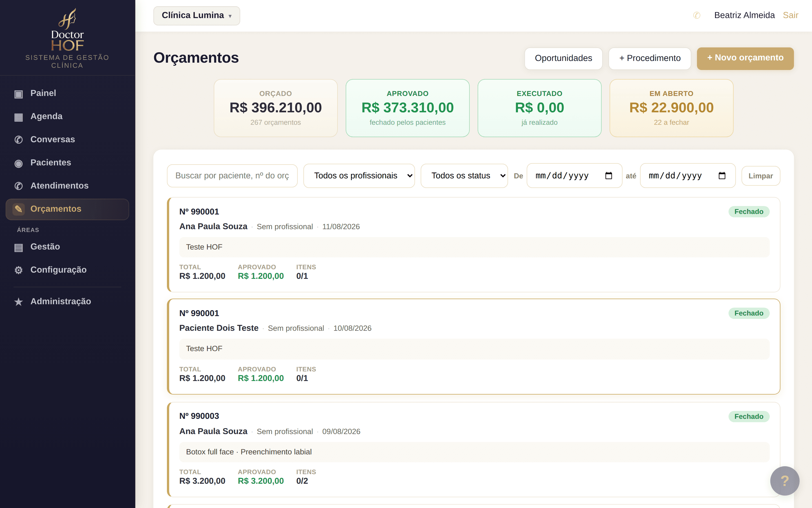
Task: Click the Conversas chat icon
Action: coord(18,140)
